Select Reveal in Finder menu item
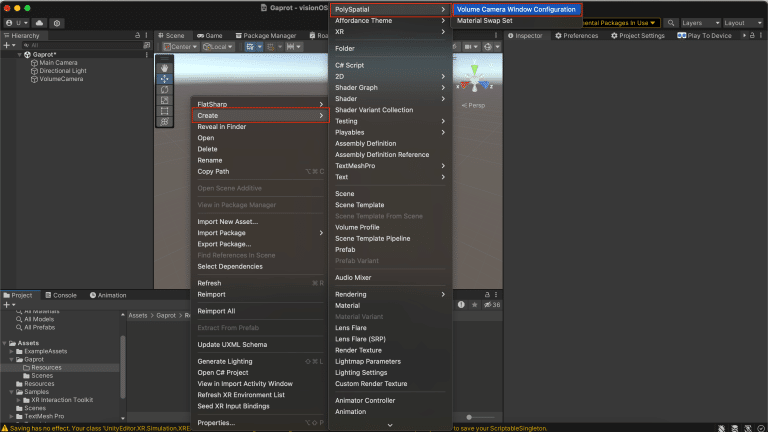 coord(221,127)
